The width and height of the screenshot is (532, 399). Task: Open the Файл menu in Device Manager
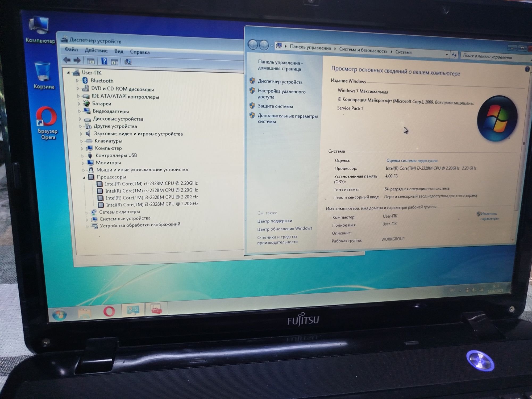(x=71, y=49)
